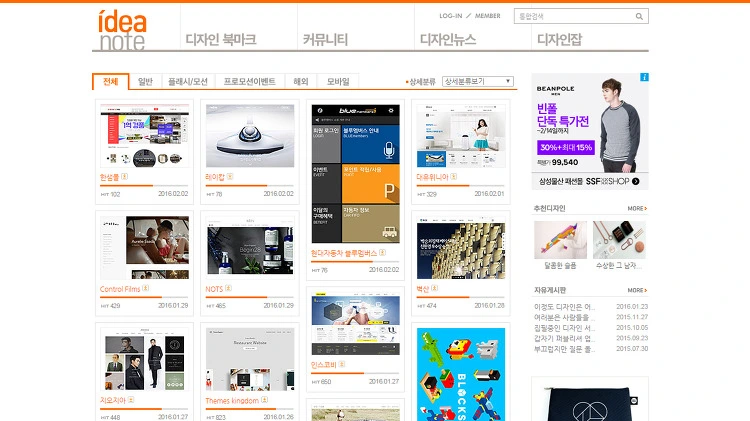Open the Control Films title link
The width and height of the screenshot is (750, 421).
[x=120, y=289]
